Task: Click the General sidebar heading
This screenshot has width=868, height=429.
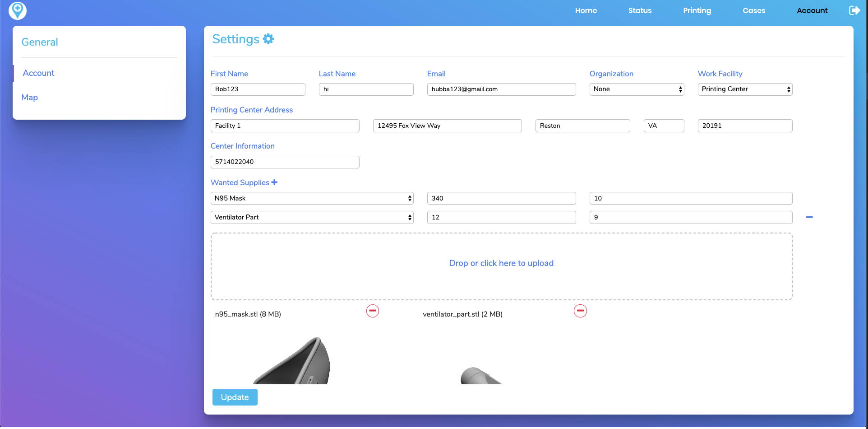Action: click(40, 42)
